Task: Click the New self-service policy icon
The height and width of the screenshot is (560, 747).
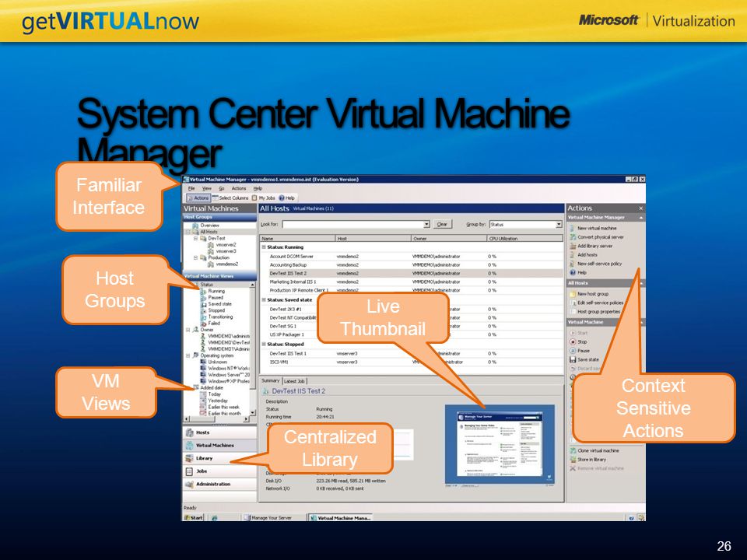Action: (x=573, y=264)
